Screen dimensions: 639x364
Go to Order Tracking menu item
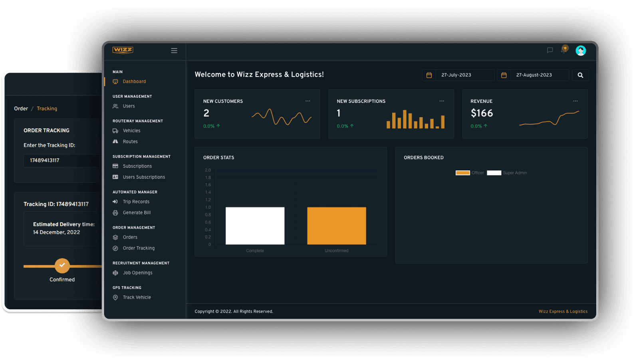[139, 248]
